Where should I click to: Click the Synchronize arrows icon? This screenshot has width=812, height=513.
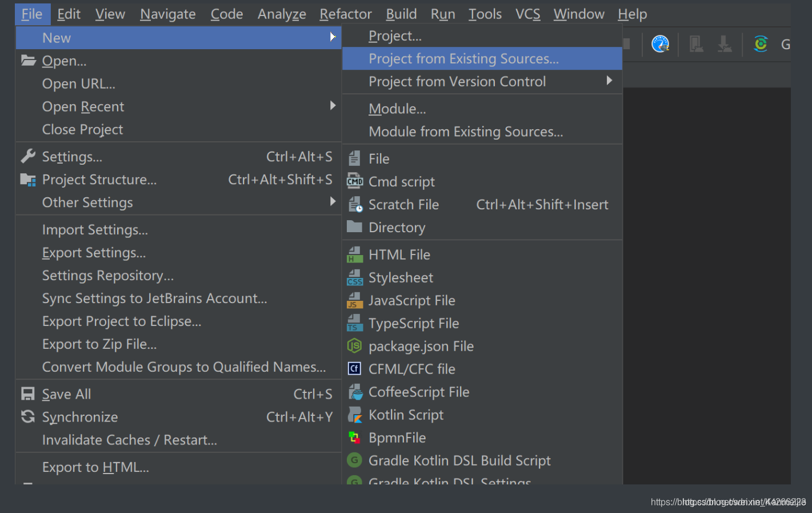pyautogui.click(x=28, y=416)
